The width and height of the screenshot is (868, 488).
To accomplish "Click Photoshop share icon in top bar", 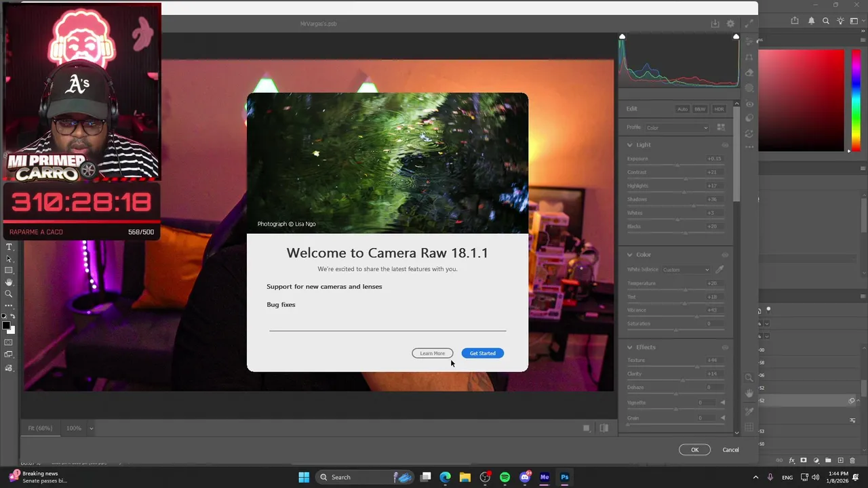I will (794, 21).
